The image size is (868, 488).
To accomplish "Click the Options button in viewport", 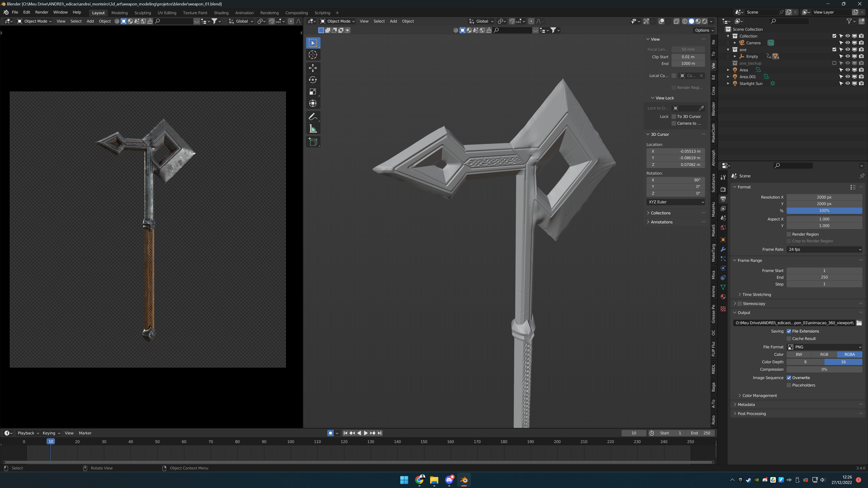I will click(x=704, y=30).
